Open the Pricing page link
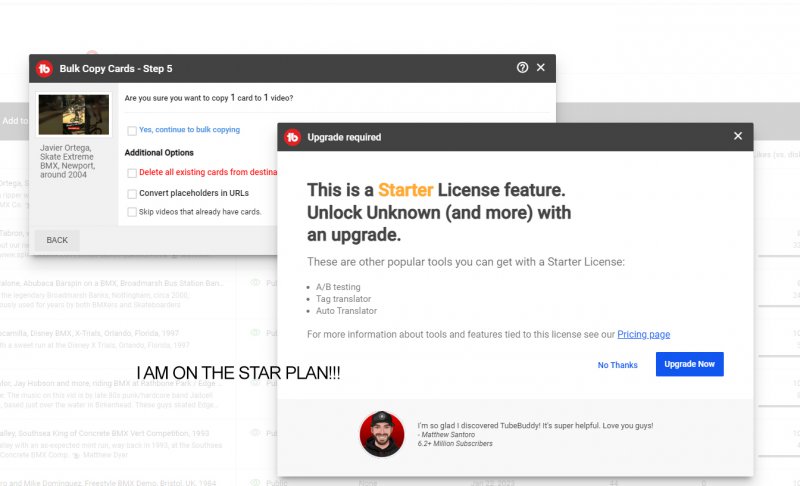This screenshot has width=800, height=486. click(x=643, y=334)
